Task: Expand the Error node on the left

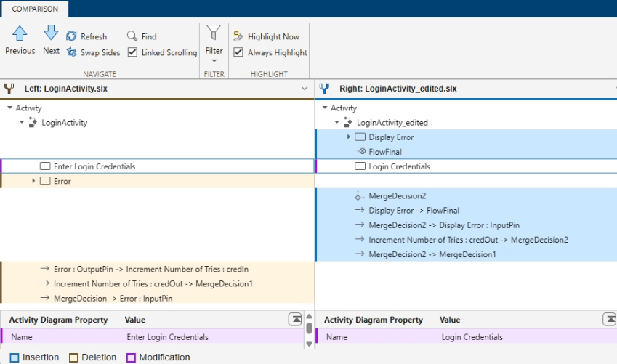Action: click(x=33, y=181)
